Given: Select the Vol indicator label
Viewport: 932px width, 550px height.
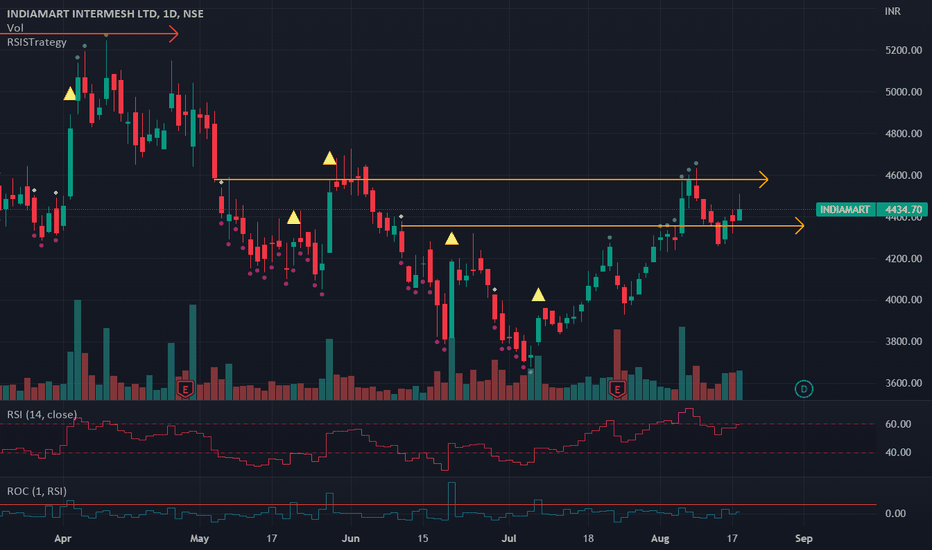Looking at the screenshot, I should click(15, 28).
